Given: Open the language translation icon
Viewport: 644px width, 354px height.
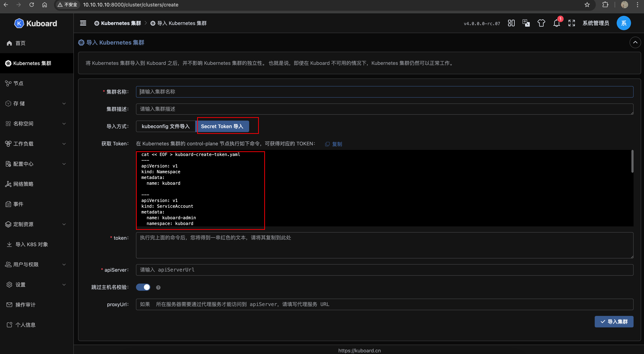Looking at the screenshot, I should [526, 23].
